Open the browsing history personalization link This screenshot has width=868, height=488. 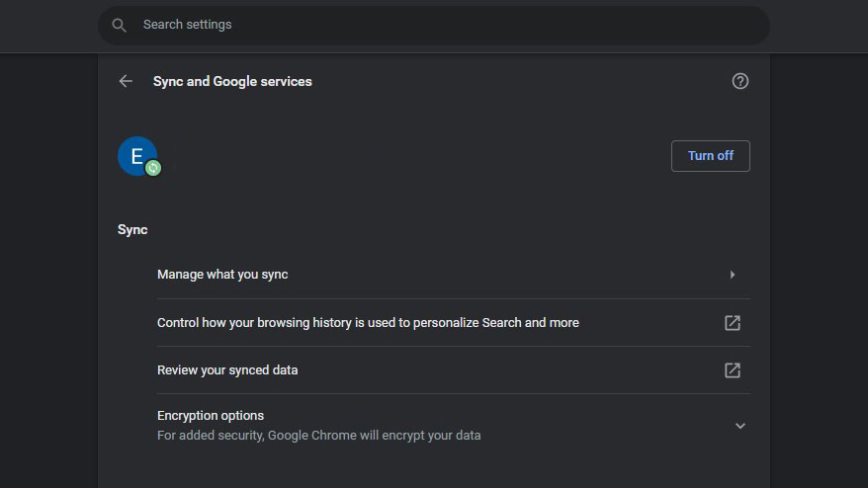click(x=368, y=323)
